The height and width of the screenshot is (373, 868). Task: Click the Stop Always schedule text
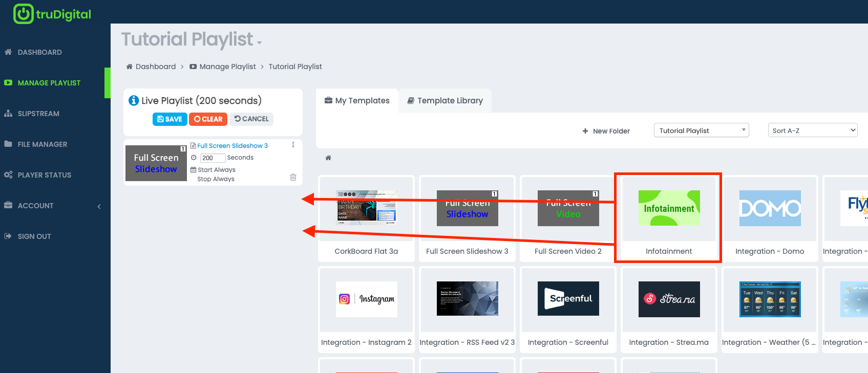216,179
